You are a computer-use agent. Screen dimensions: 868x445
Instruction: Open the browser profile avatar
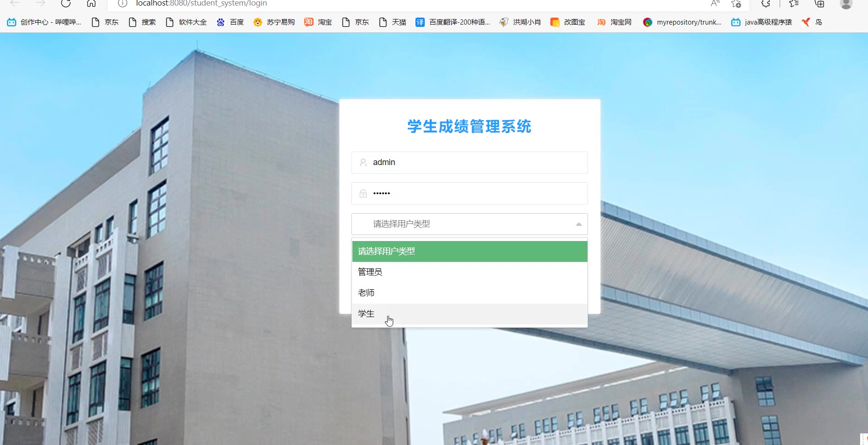846,3
